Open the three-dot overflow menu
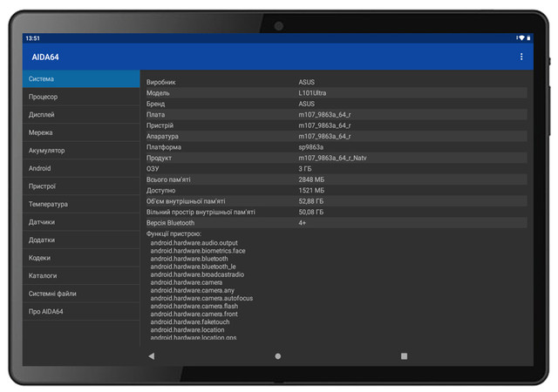This screenshot has width=558, height=392. [521, 57]
